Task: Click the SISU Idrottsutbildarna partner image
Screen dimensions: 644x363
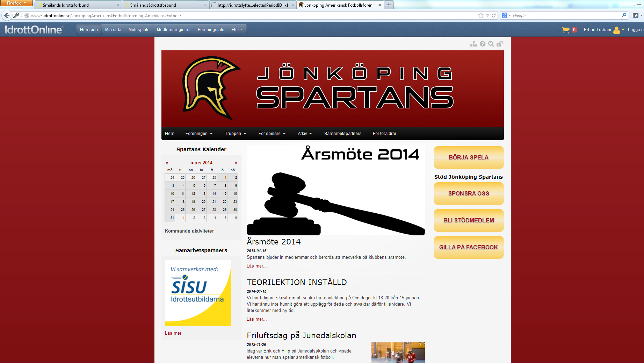Action: tap(198, 293)
